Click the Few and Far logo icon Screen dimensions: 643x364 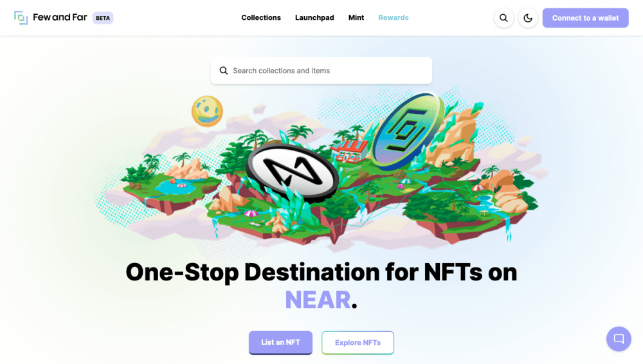[21, 17]
